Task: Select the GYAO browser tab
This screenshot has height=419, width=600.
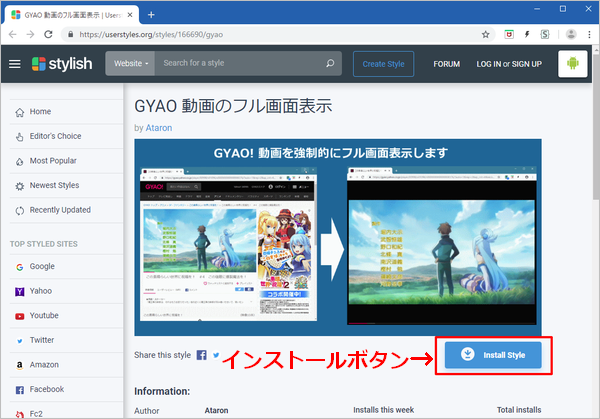Action: pyautogui.click(x=72, y=15)
